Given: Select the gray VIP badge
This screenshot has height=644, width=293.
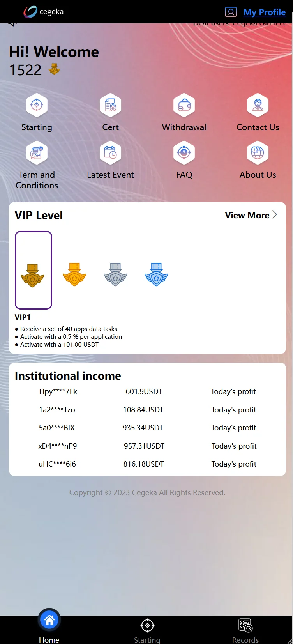Looking at the screenshot, I should [x=115, y=274].
